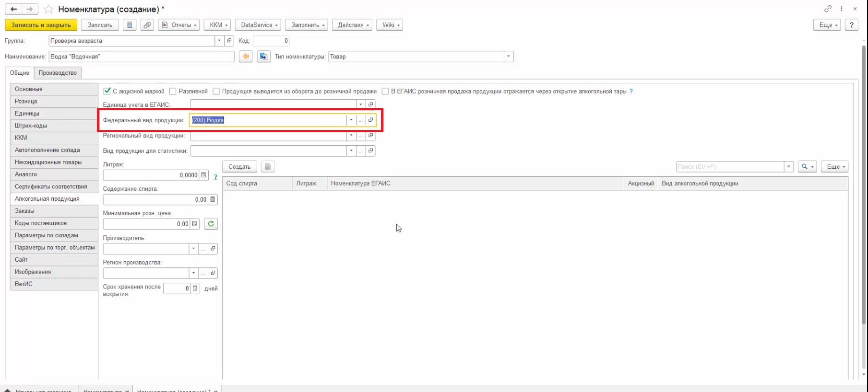The width and height of the screenshot is (868, 392).
Task: Click the orange arrow icon beside Наименование
Action: click(246, 57)
